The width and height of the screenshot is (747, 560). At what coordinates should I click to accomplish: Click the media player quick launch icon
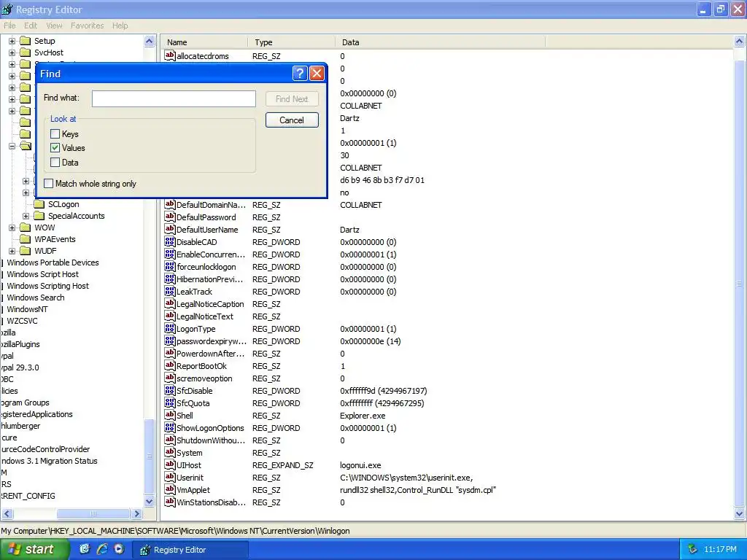(x=119, y=549)
